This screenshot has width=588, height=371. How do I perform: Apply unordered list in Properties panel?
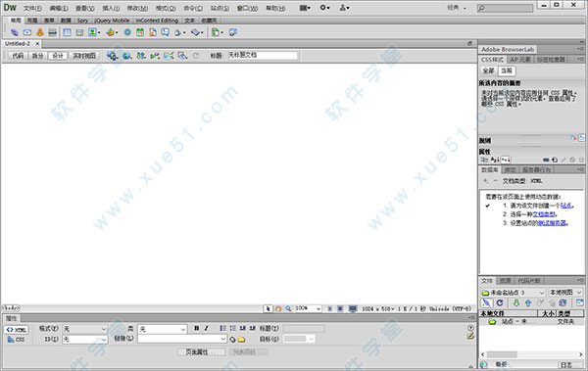[222, 328]
